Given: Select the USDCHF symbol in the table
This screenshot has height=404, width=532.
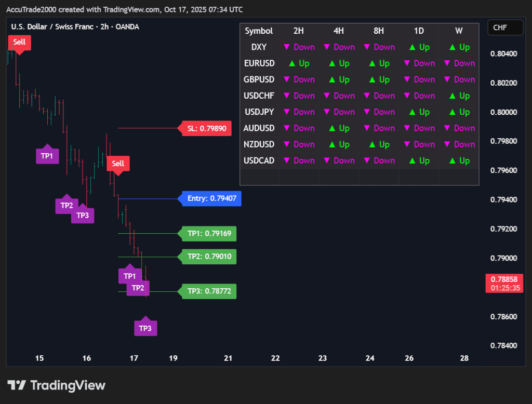Looking at the screenshot, I should [259, 96].
